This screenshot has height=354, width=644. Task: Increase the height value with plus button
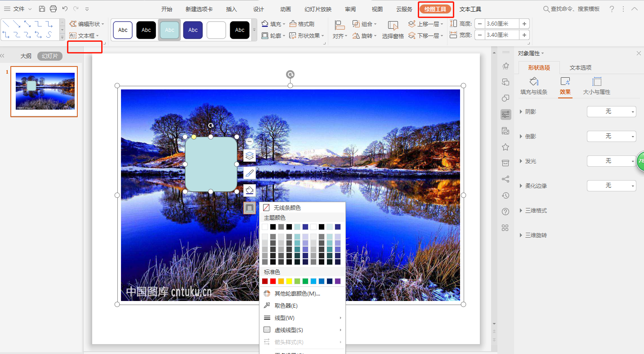click(x=524, y=24)
